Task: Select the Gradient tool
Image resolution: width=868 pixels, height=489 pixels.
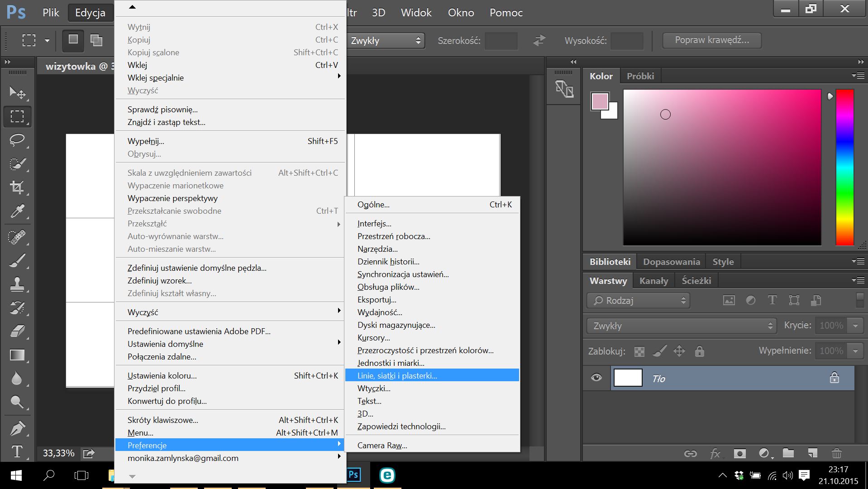Action: pos(17,355)
